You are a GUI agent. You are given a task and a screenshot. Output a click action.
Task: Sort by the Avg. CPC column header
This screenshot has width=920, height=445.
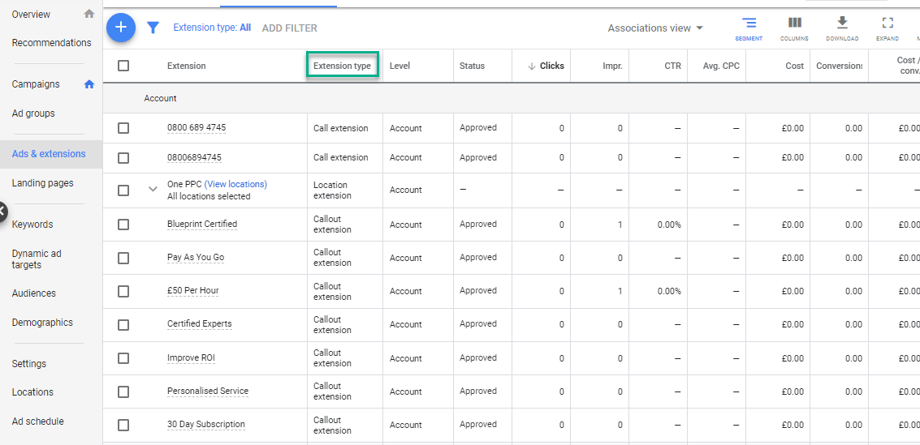[721, 66]
